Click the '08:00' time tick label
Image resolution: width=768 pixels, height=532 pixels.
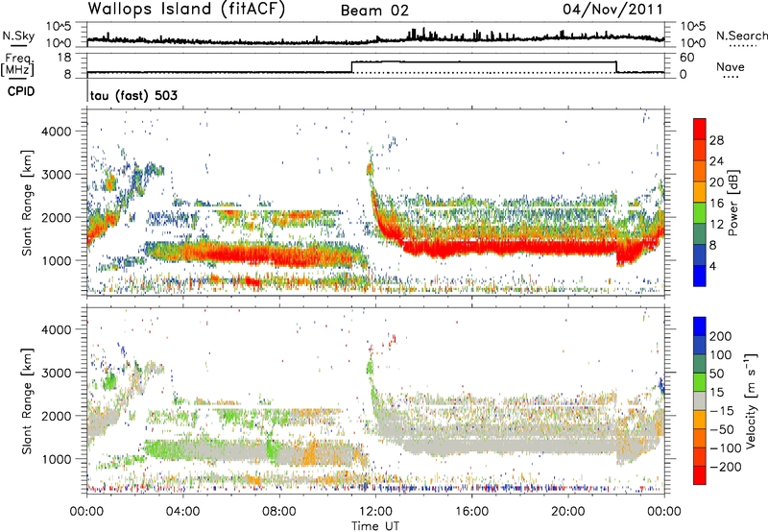[x=279, y=512]
